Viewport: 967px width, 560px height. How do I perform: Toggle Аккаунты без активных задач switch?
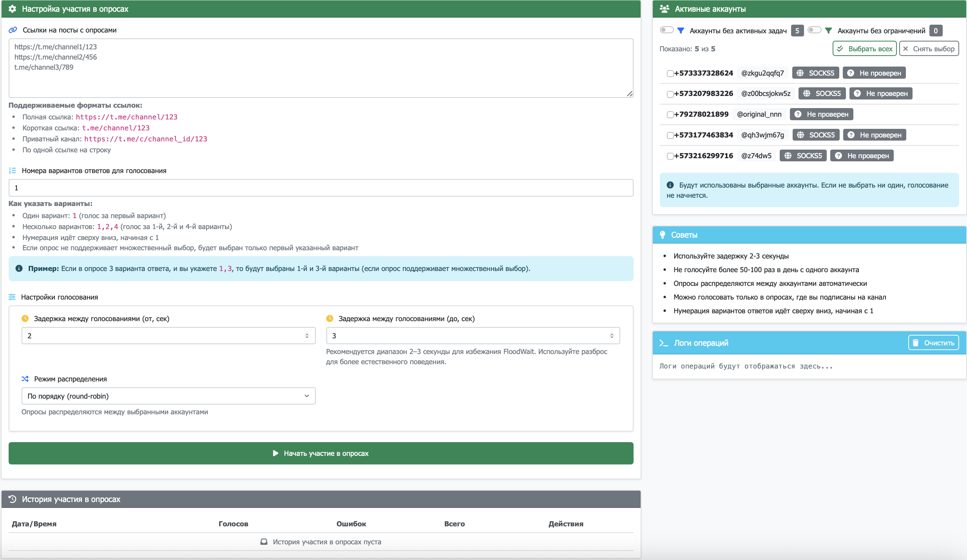tap(666, 30)
